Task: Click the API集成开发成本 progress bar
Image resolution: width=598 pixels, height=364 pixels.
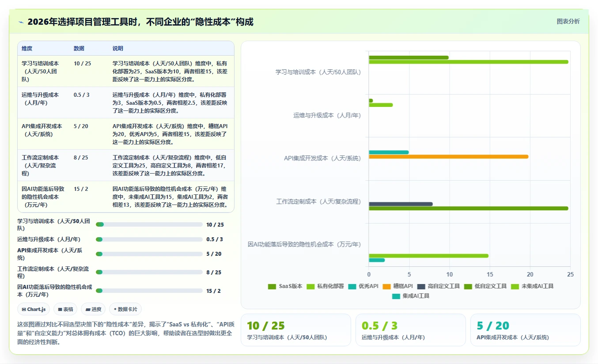Action: (149, 254)
